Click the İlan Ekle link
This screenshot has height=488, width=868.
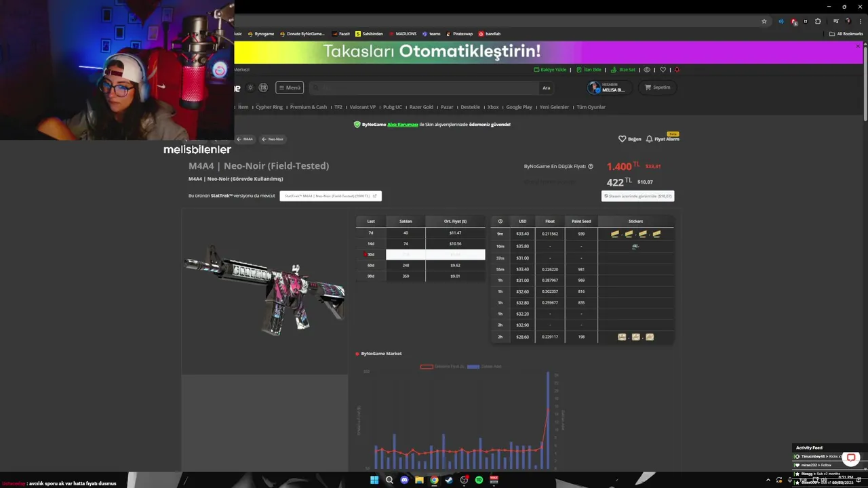click(x=589, y=69)
